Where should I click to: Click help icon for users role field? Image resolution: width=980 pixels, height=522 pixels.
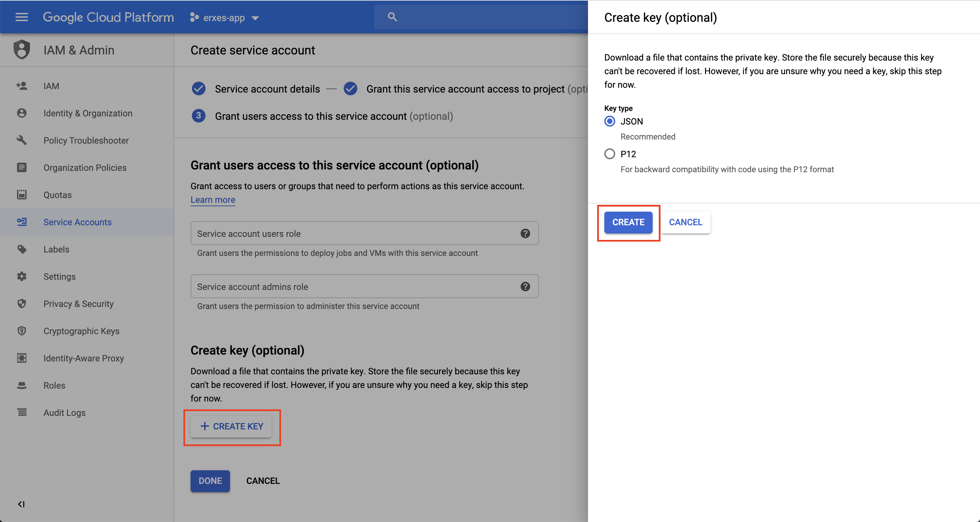525,233
